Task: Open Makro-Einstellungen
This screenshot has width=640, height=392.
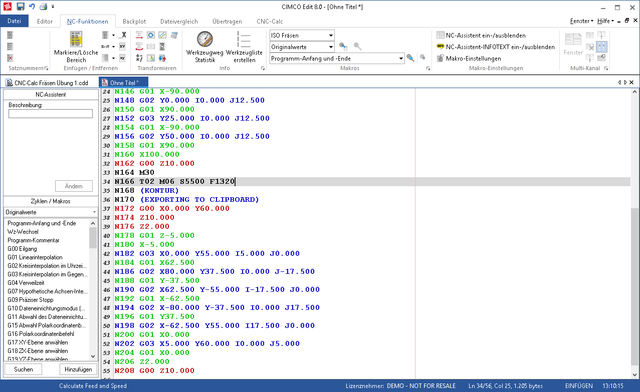Action: pos(469,58)
